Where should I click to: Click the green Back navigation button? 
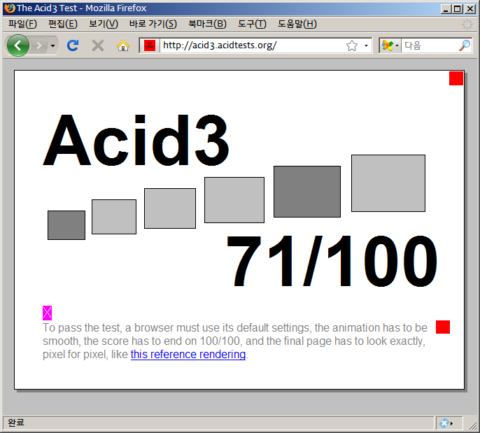(x=18, y=45)
